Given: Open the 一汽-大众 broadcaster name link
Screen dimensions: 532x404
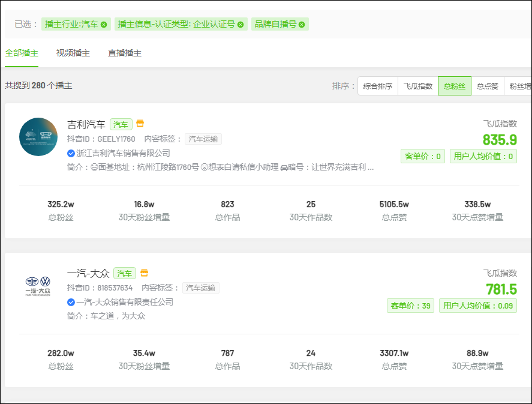Looking at the screenshot, I should click(88, 274).
